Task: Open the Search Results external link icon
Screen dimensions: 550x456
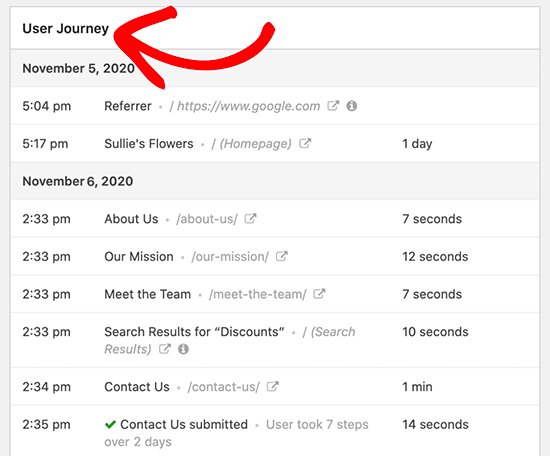Action: 165,349
